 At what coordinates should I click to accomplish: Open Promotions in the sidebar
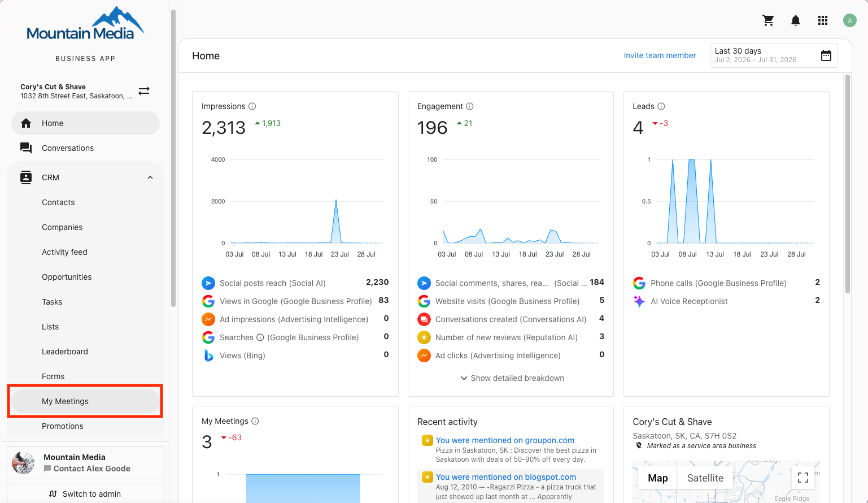(63, 426)
